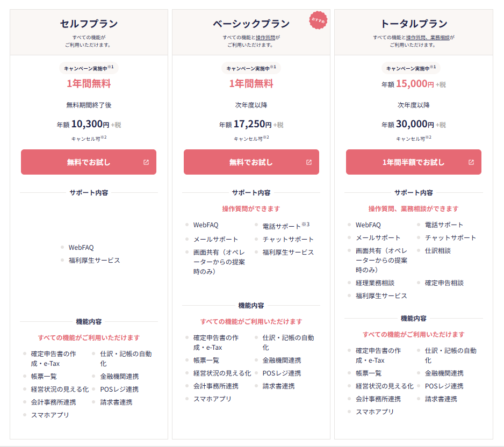Screen dimensions: 504x447
Task: Click the おすすめ badge on ベーシックプラン
Action: [x=318, y=20]
